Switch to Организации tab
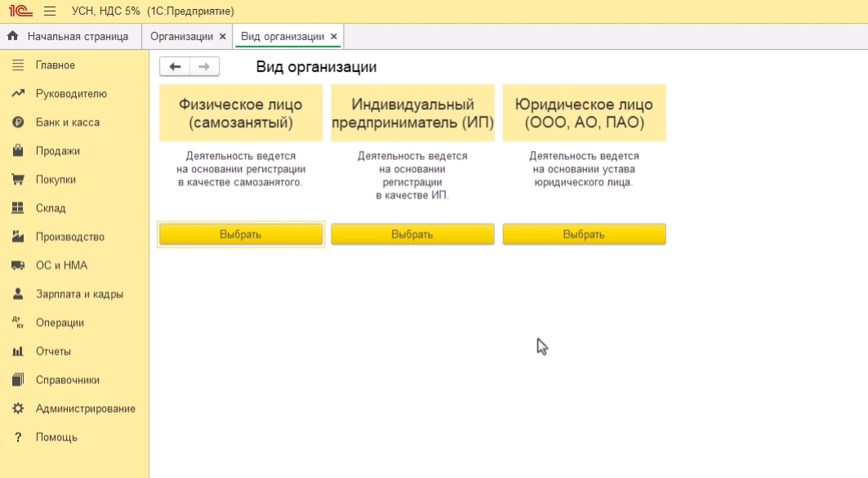This screenshot has width=868, height=478. point(181,37)
